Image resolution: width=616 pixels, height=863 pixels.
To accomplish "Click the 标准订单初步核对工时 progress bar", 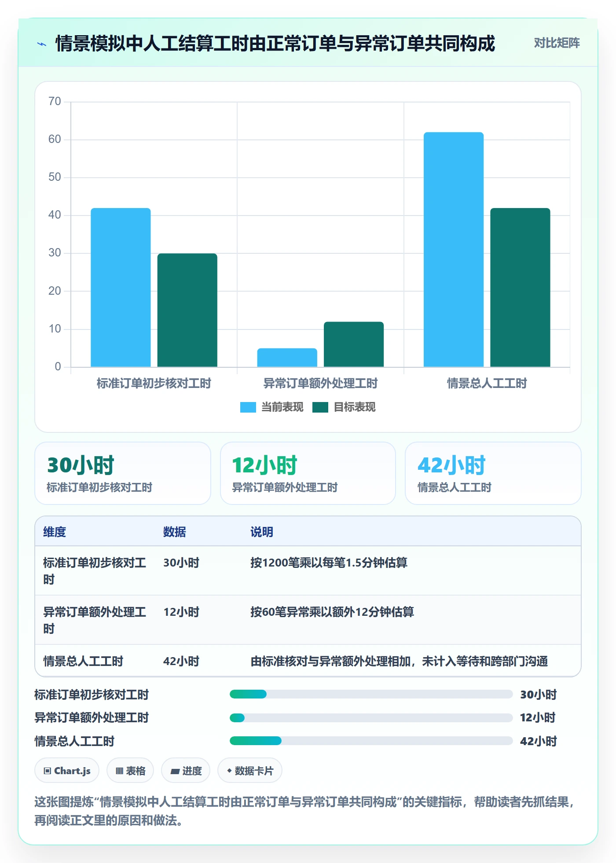I will click(x=371, y=694).
